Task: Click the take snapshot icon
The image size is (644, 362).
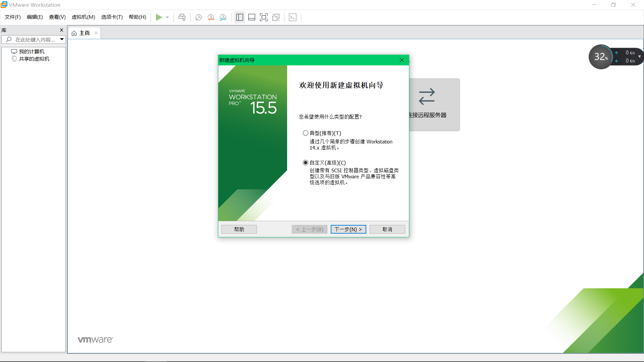Action: point(199,17)
